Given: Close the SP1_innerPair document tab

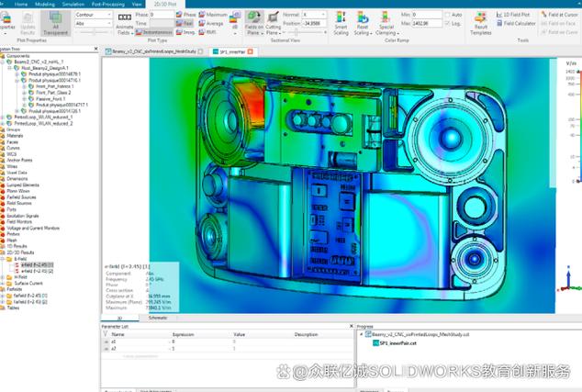Looking at the screenshot, I should (x=251, y=51).
